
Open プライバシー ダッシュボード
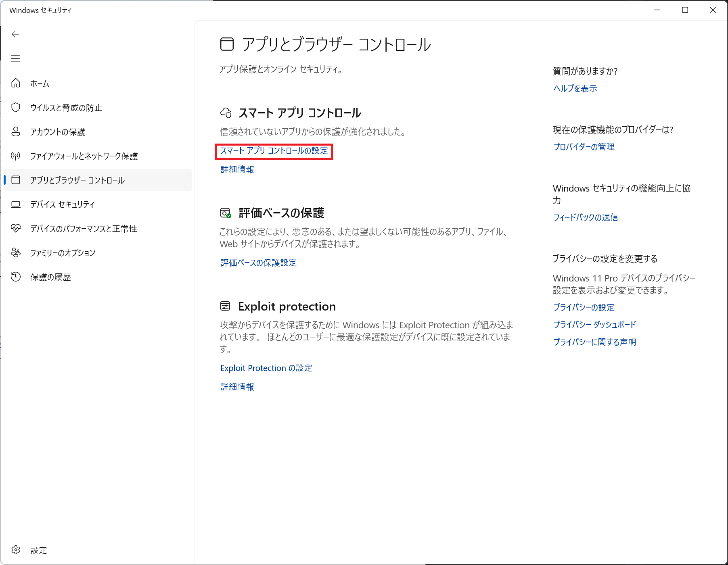594,325
